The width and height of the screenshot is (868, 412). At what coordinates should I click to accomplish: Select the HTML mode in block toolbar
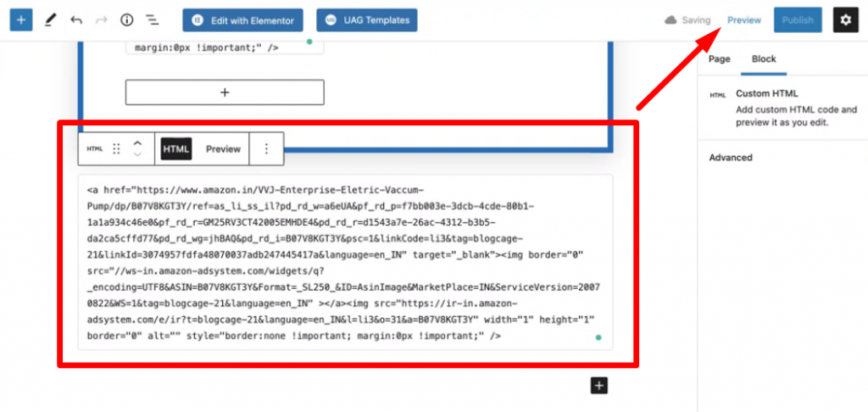point(176,149)
